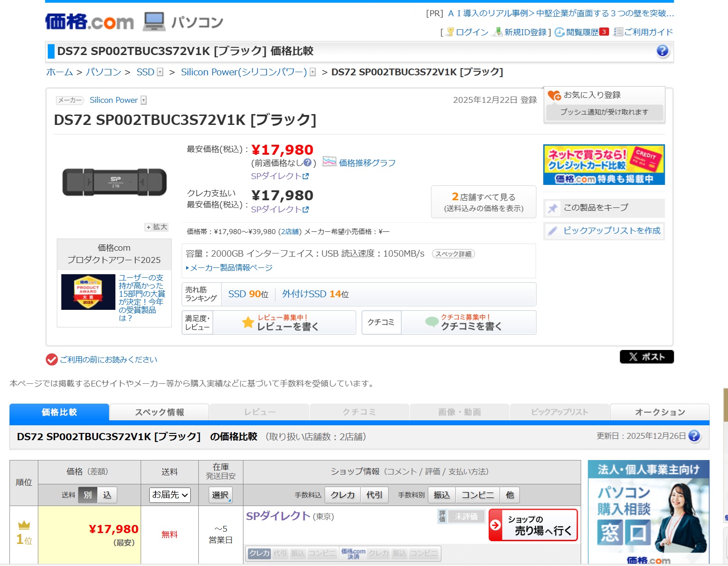Switch to the スペック情報 tab

tap(159, 412)
